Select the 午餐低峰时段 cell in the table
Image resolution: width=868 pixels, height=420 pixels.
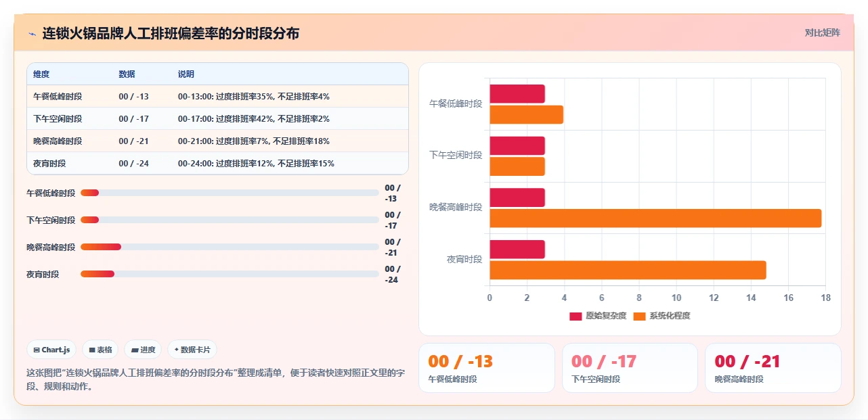tap(58, 97)
